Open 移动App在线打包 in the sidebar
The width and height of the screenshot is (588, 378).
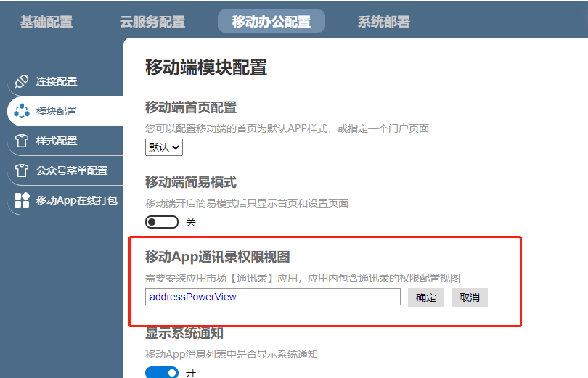click(65, 200)
